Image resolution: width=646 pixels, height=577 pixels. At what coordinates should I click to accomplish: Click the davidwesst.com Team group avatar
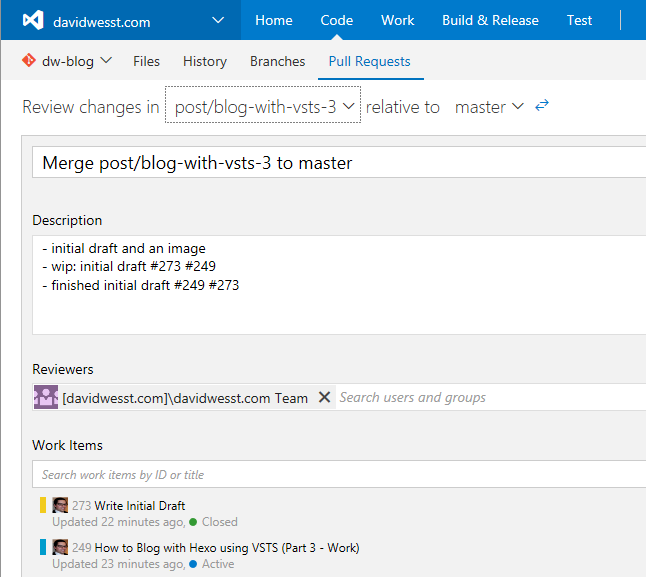click(46, 397)
